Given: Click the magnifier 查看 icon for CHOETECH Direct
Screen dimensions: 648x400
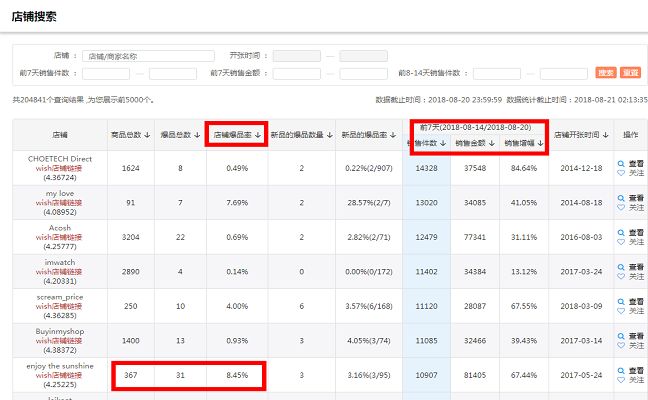Looking at the screenshot, I should pyautogui.click(x=621, y=163).
